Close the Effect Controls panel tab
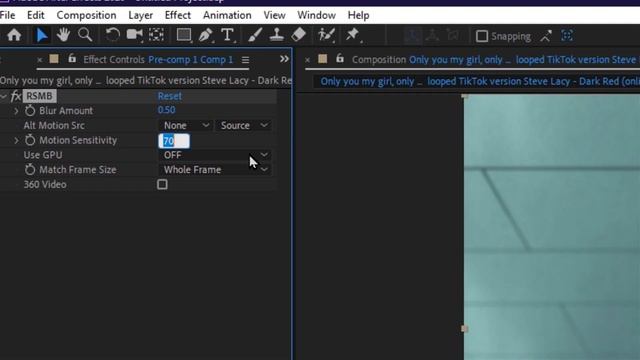 (39, 60)
